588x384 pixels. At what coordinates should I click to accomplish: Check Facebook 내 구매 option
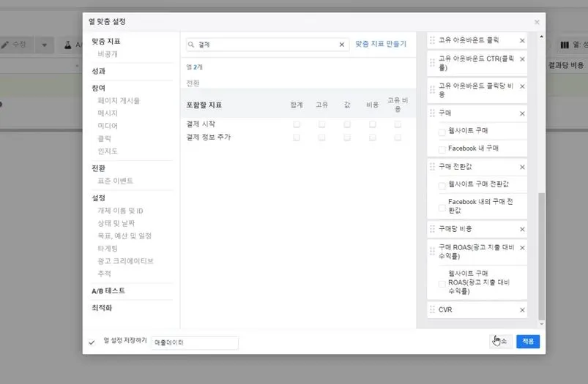pos(442,149)
